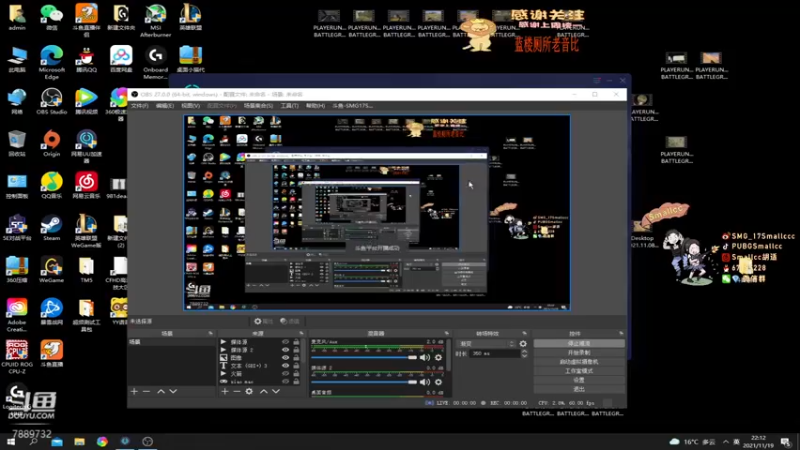This screenshot has height=450, width=800.
Task: Click the 开始录制 start recording button
Action: pos(579,353)
